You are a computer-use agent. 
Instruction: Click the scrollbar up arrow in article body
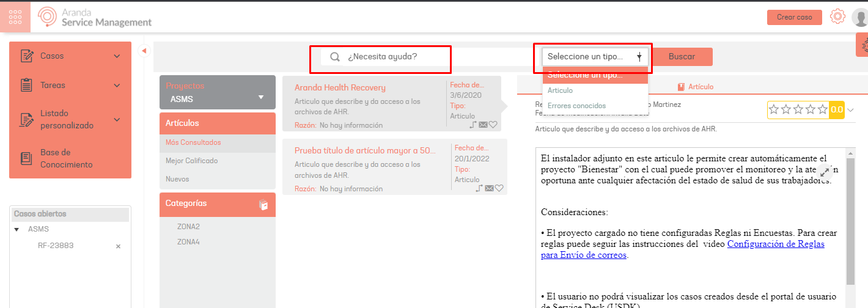850,153
